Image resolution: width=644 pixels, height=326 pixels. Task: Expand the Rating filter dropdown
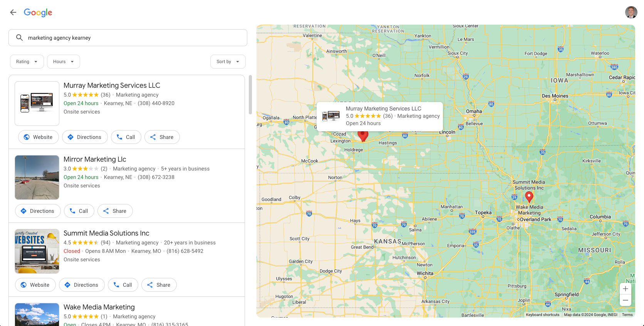(x=27, y=62)
